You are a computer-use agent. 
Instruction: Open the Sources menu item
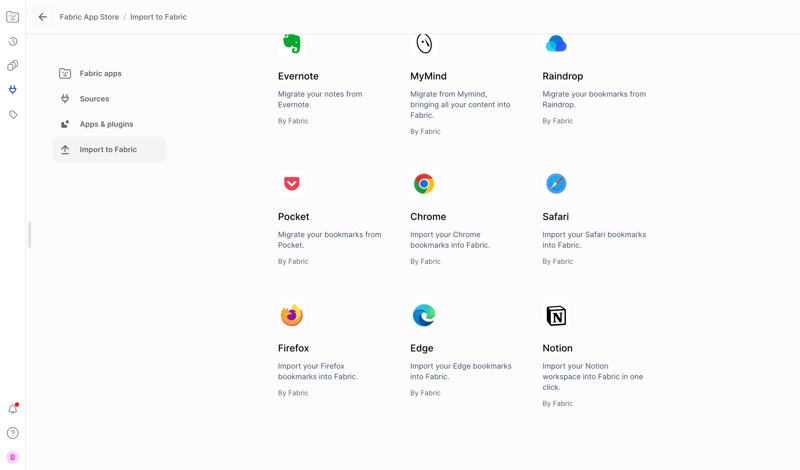(x=94, y=99)
